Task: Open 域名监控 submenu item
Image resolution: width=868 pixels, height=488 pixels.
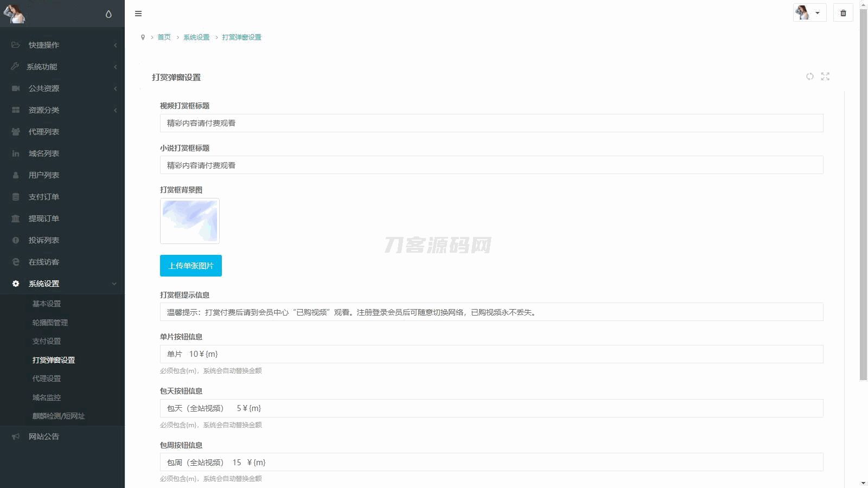Action: pyautogui.click(x=47, y=397)
